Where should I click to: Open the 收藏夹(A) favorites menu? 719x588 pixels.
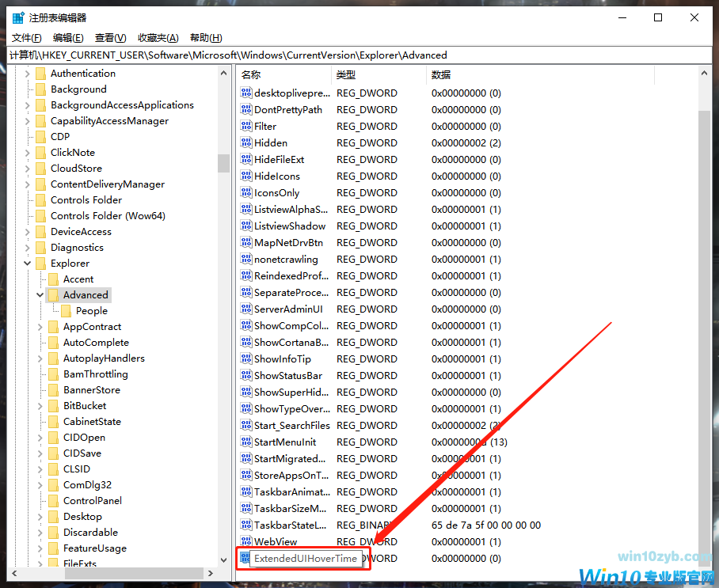pos(158,38)
